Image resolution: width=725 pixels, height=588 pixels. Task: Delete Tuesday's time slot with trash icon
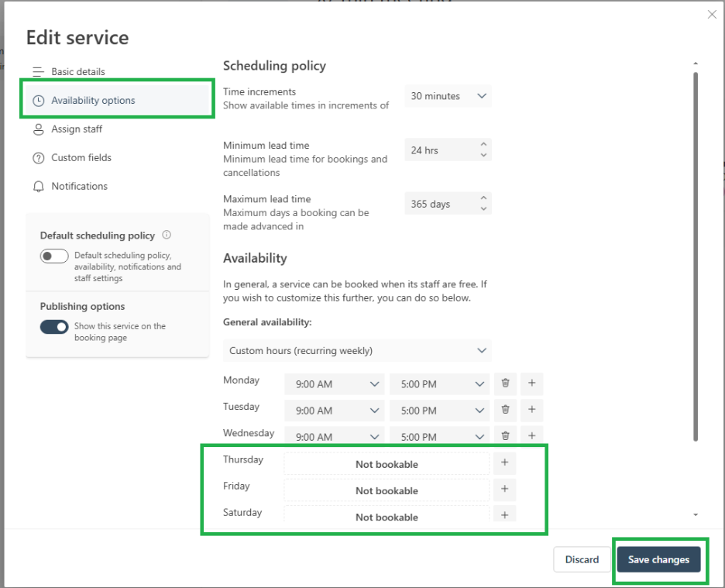point(505,409)
